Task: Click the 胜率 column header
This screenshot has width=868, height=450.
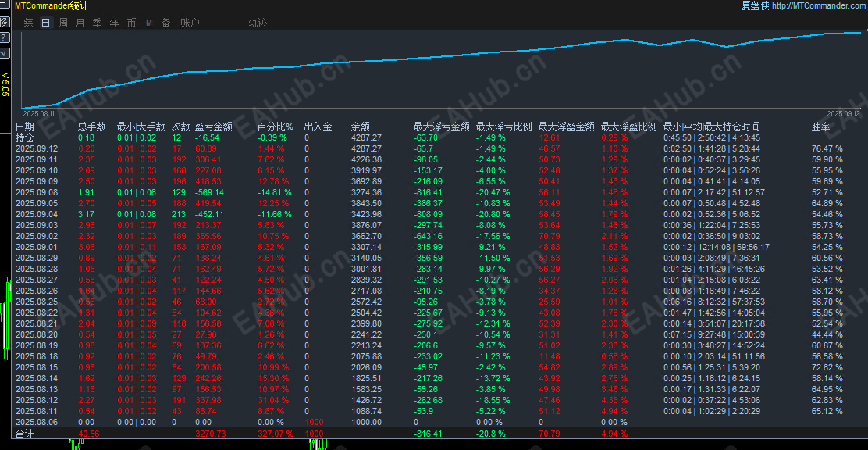Action: (820, 127)
